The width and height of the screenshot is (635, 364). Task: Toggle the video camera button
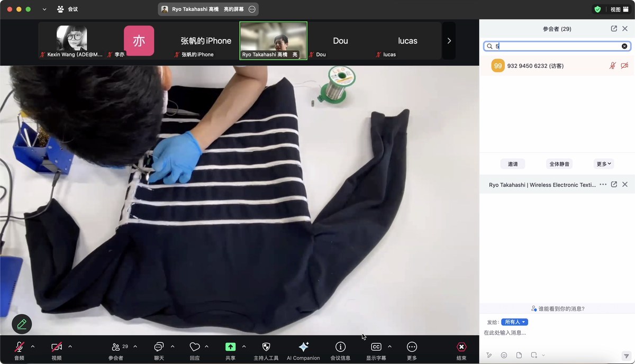(57, 347)
